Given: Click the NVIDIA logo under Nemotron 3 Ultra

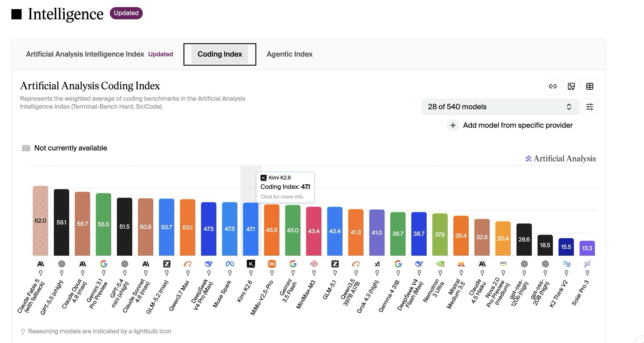Looking at the screenshot, I should [440, 264].
